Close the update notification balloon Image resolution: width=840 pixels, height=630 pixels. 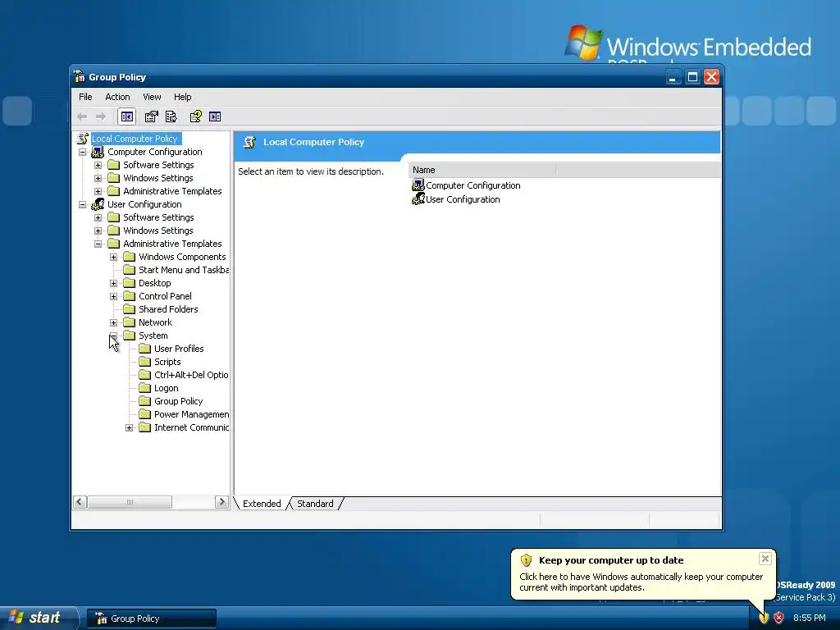coord(765,559)
